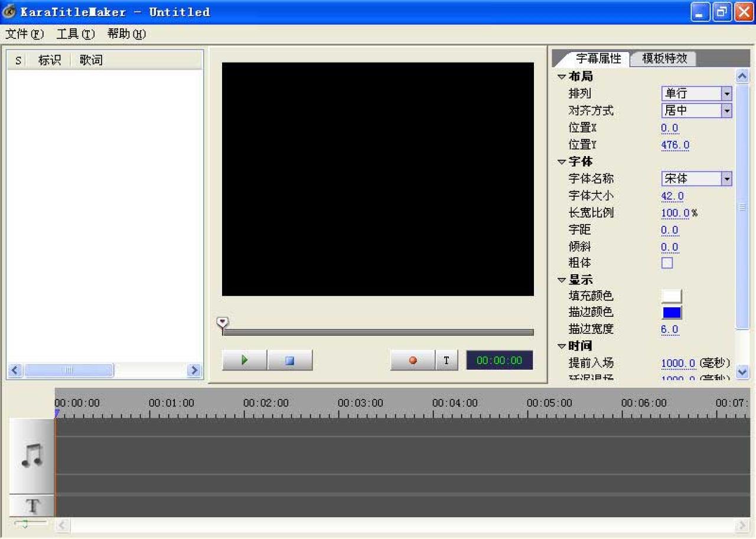Open the 工具 tools menu
Screen dimensions: 756x539
coord(74,34)
